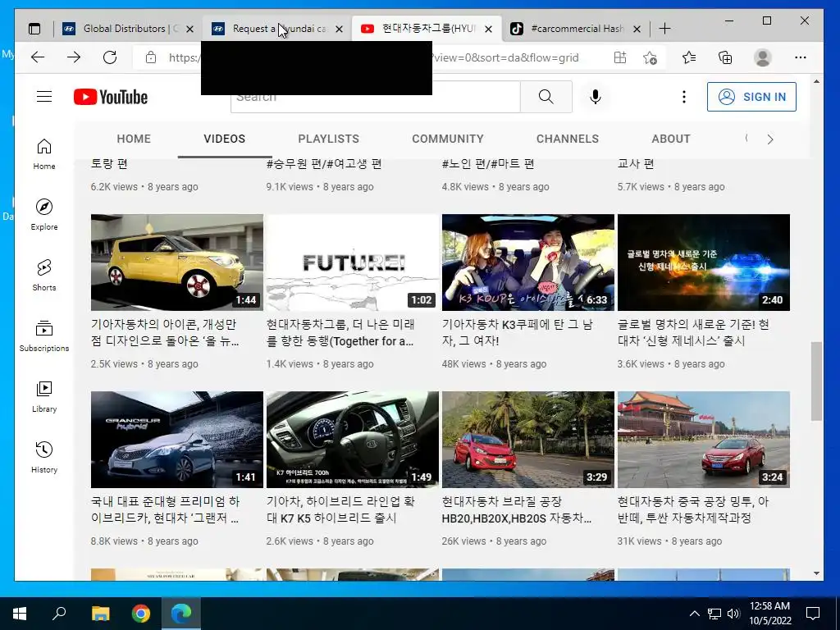Select the COMMUNITY channel tab

(x=448, y=139)
